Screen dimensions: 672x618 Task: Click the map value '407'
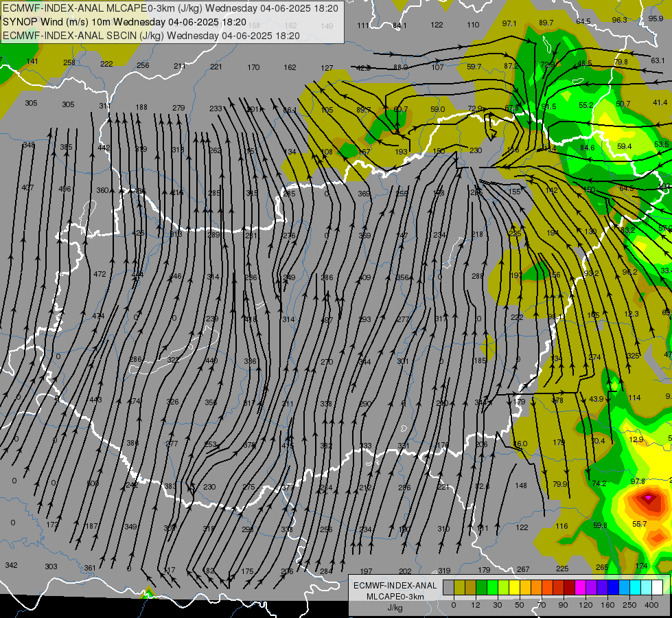tap(27, 187)
